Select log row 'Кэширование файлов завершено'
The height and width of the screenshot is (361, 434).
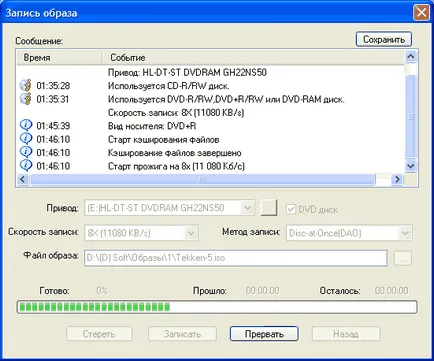pos(211,152)
